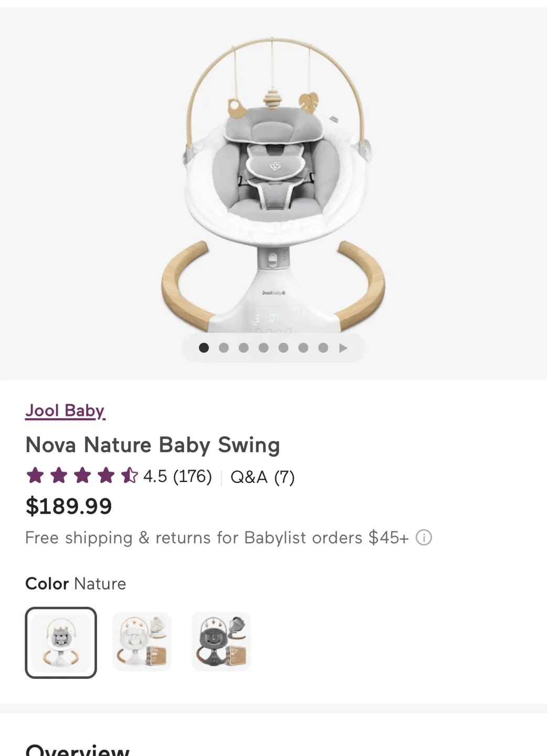Click the second carousel dot
This screenshot has height=756, width=547.
coord(224,348)
